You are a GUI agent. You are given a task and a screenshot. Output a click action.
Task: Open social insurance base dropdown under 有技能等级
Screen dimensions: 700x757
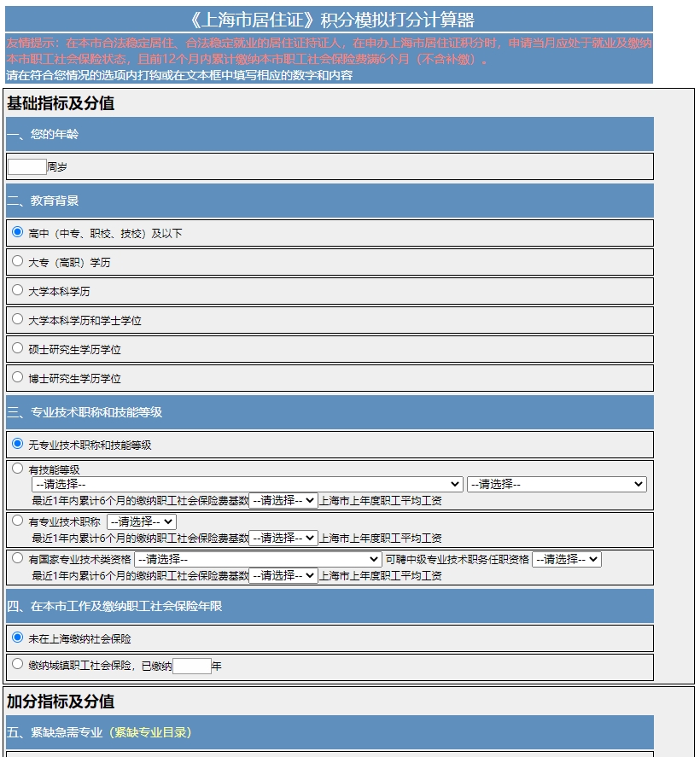tap(283, 501)
